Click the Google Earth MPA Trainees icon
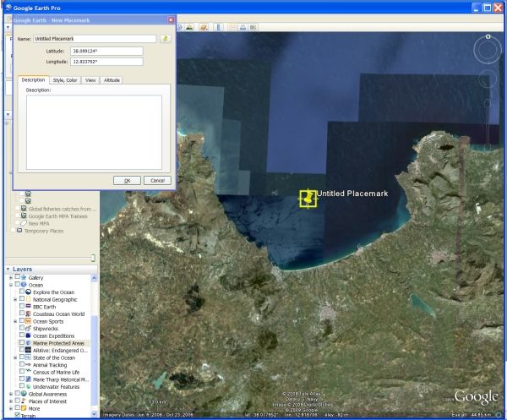 click(x=24, y=215)
